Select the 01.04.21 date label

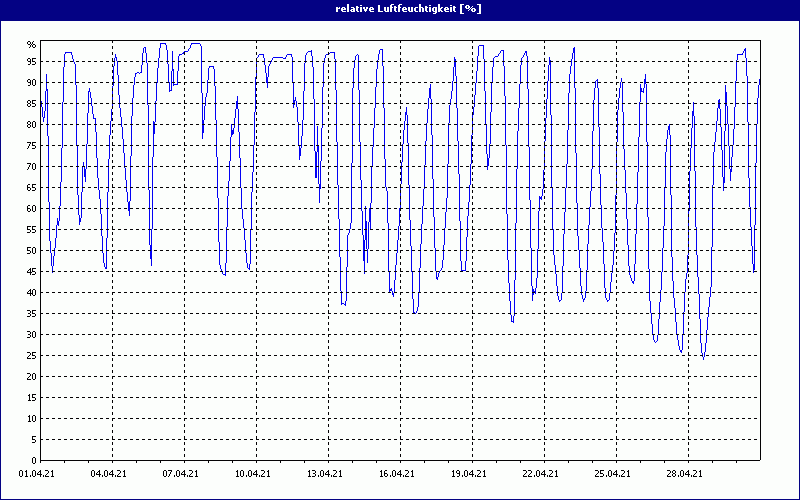(37, 474)
